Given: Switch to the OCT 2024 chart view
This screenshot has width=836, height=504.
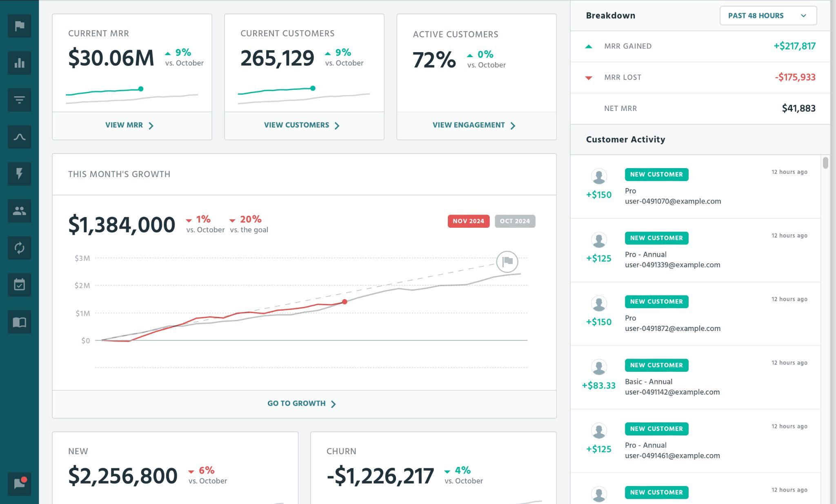Looking at the screenshot, I should click(x=515, y=221).
